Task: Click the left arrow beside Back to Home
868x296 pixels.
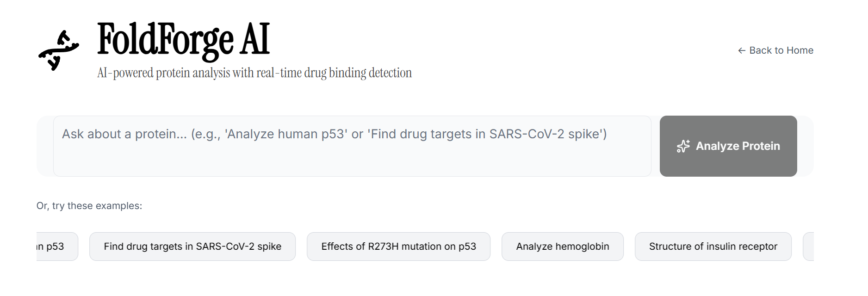Action: pyautogui.click(x=741, y=50)
